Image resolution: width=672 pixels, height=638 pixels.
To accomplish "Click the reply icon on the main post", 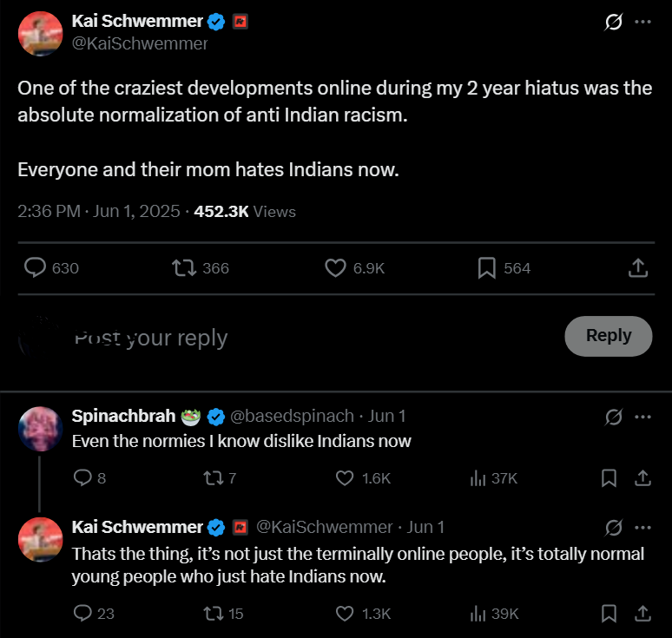I will point(35,268).
